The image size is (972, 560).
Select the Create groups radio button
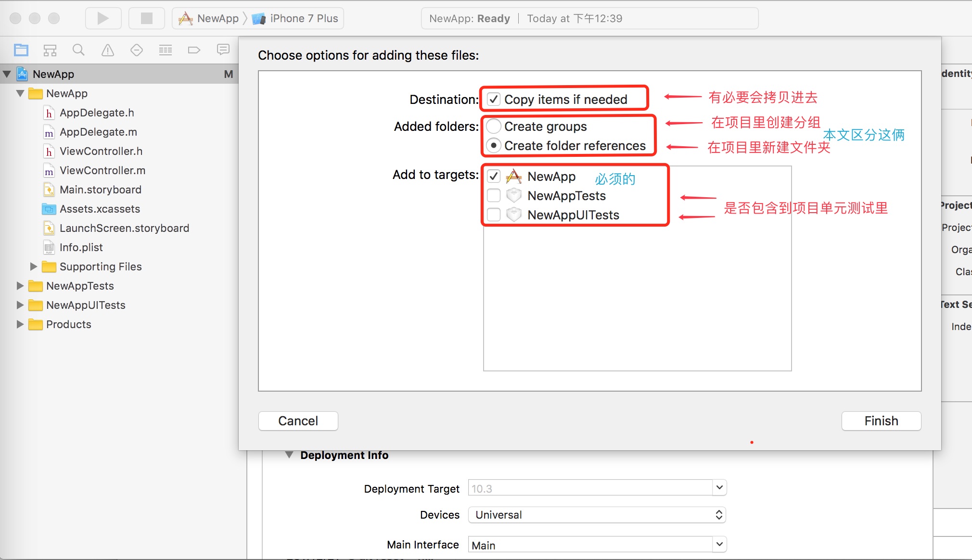point(494,126)
